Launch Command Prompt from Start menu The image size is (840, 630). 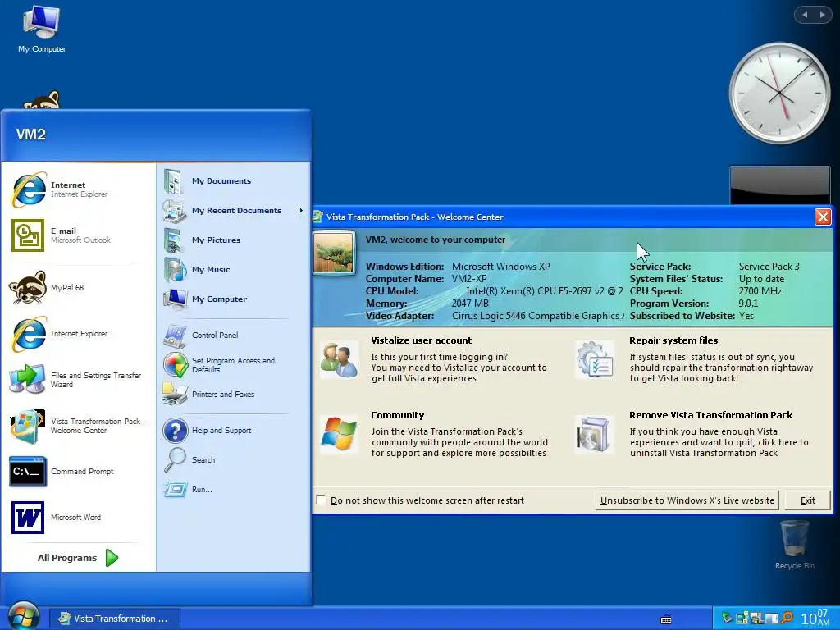pyautogui.click(x=78, y=472)
